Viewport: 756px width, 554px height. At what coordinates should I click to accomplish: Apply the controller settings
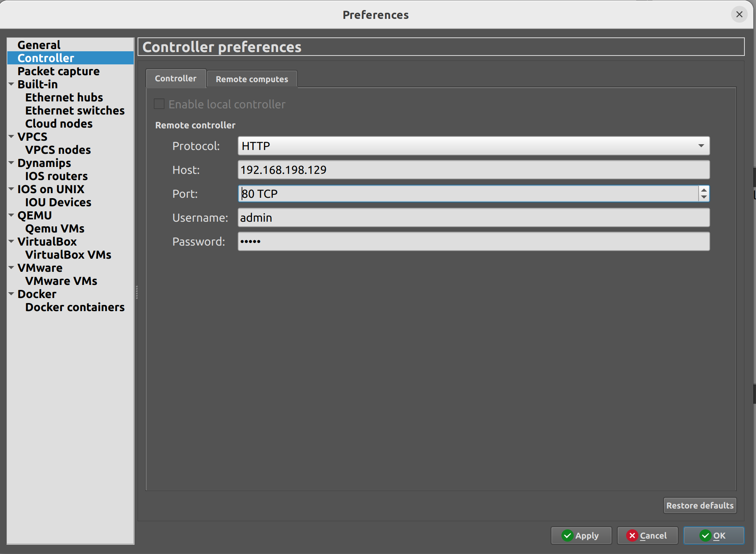click(581, 535)
